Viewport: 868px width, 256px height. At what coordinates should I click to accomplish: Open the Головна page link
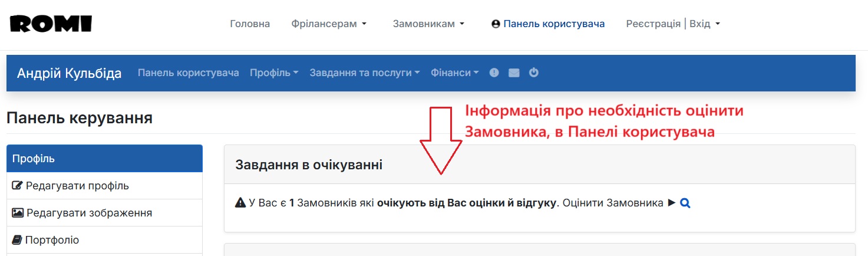(x=250, y=24)
